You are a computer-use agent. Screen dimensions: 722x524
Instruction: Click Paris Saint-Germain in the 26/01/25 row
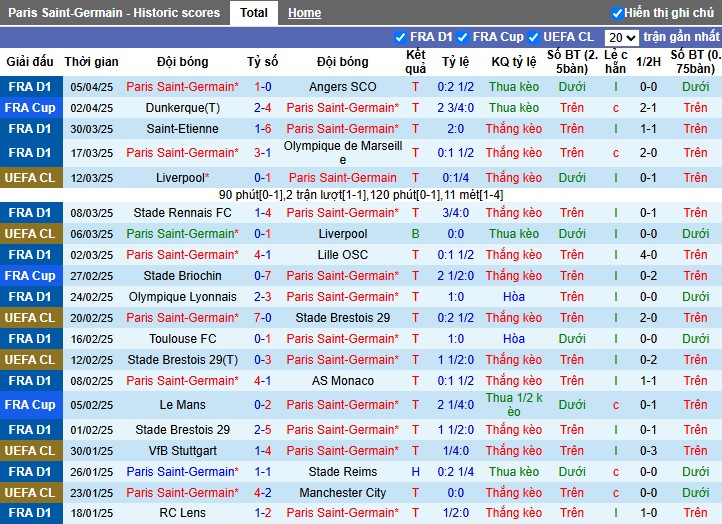182,472
